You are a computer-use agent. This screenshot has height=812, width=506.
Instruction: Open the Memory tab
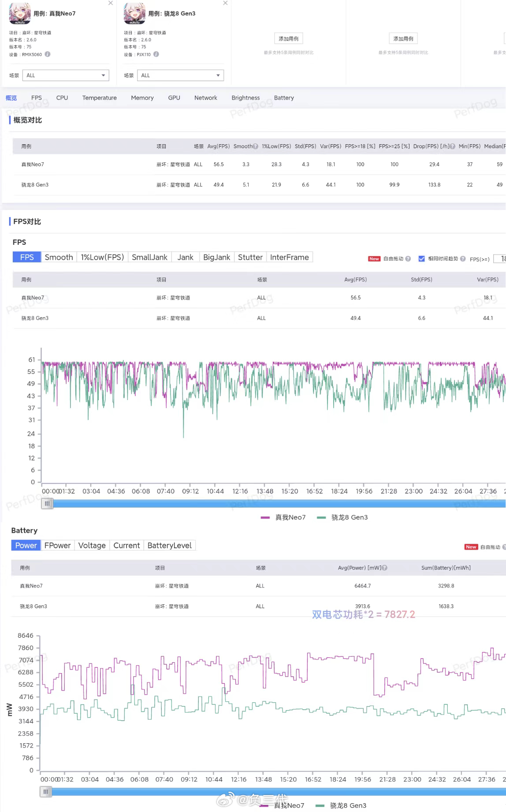click(142, 98)
